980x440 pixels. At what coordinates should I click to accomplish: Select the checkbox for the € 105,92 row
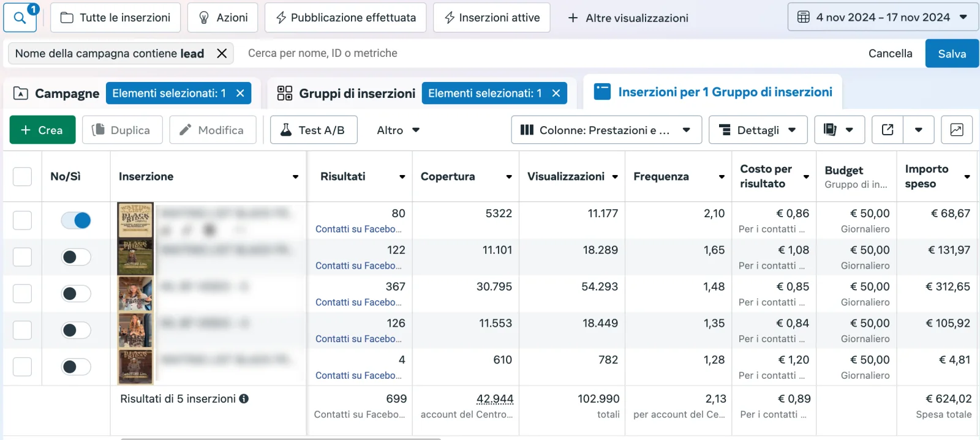[22, 330]
